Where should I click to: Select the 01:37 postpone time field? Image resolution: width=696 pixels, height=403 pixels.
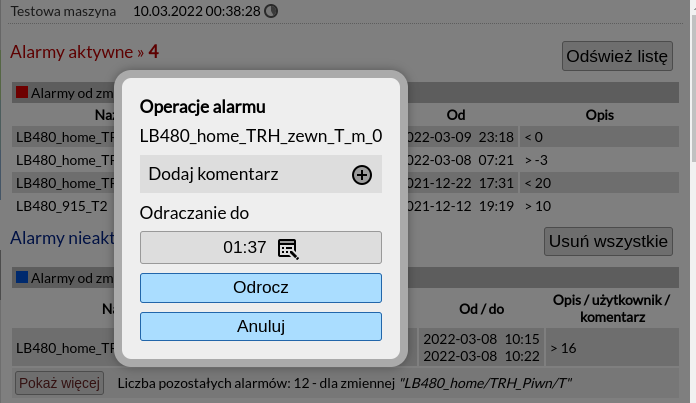pos(261,247)
